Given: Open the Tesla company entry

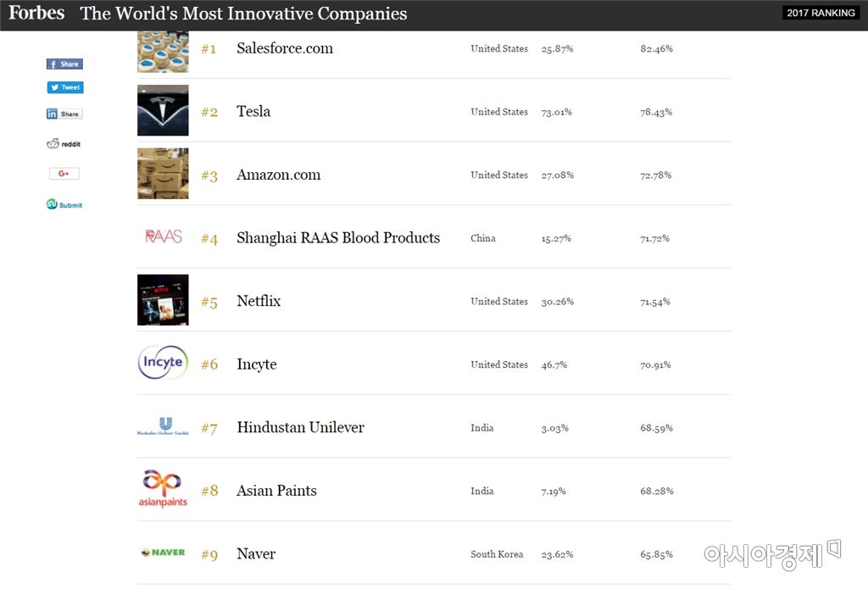Looking at the screenshot, I should coord(253,111).
